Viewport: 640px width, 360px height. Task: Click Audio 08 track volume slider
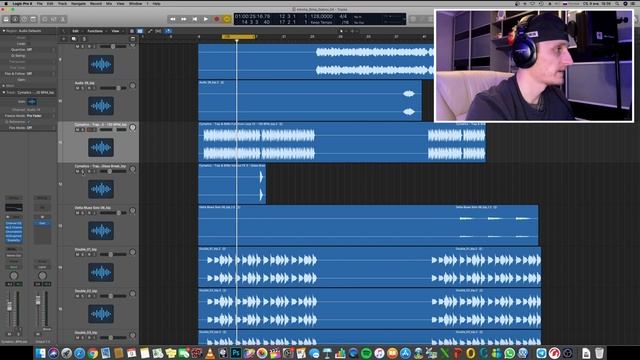pyautogui.click(x=113, y=88)
